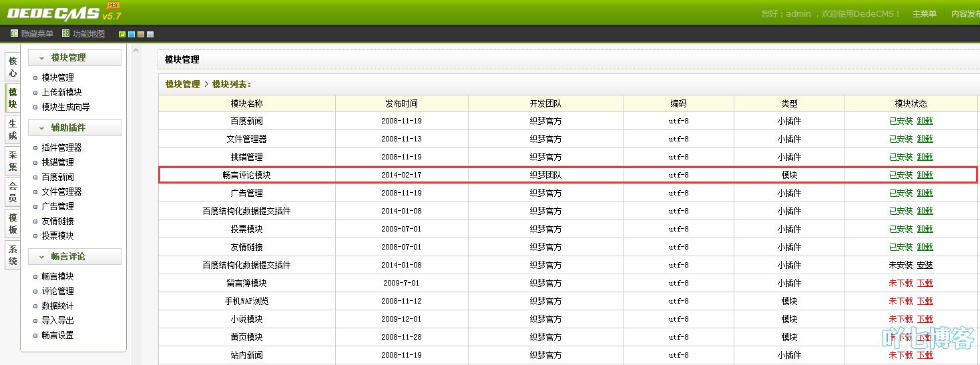Open the 功能地图 function map icon
Image resolution: width=980 pixels, height=365 pixels.
[65, 33]
